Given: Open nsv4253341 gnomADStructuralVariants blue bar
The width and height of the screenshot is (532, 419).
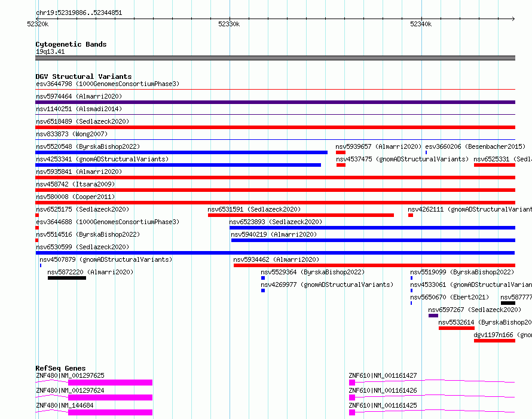Looking at the screenshot, I should tap(178, 165).
